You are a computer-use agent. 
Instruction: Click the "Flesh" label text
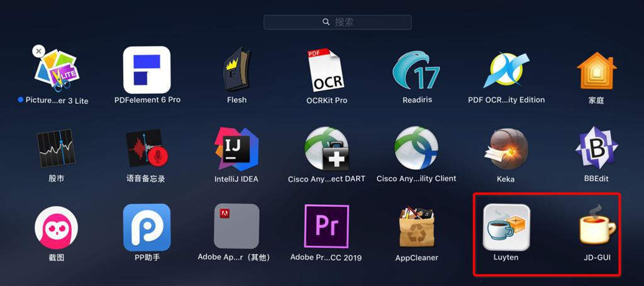(x=236, y=100)
